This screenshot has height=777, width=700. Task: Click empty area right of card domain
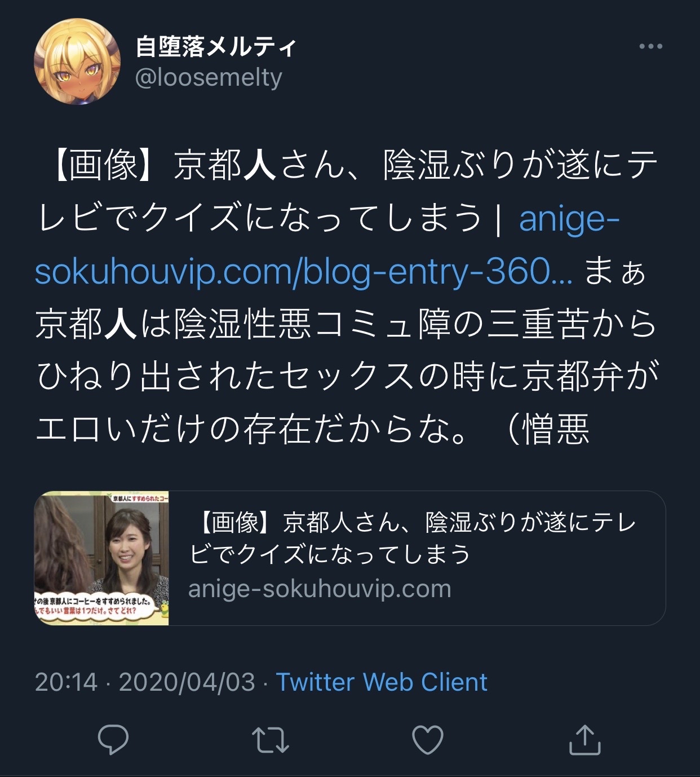pos(558,589)
